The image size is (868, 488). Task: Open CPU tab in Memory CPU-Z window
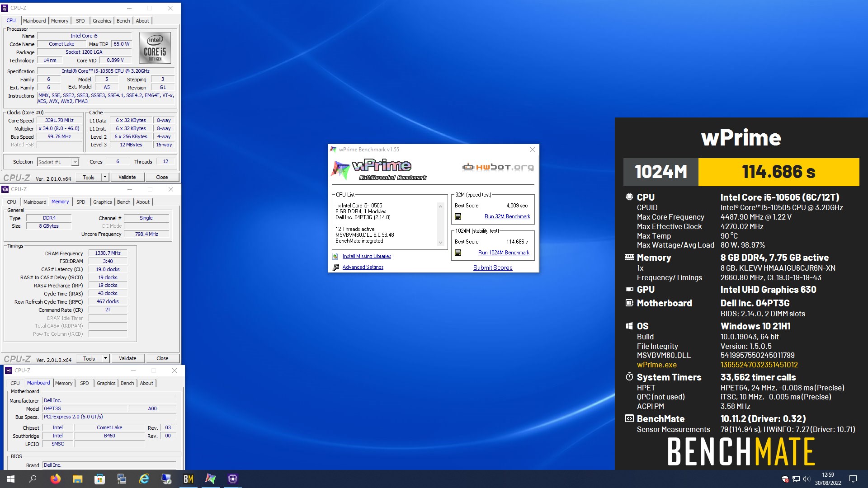tap(12, 202)
